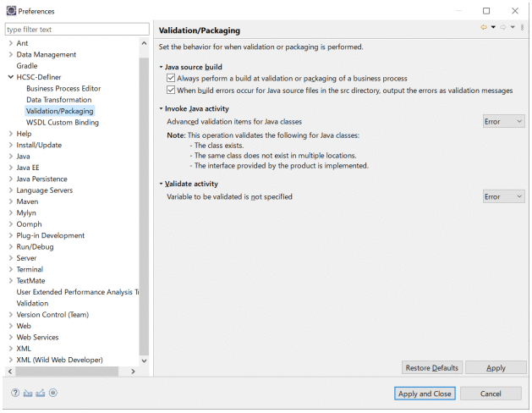Screen dimensions: 532x413
Task: Click the Oomph preference recorder icon
Action: (x=53, y=393)
